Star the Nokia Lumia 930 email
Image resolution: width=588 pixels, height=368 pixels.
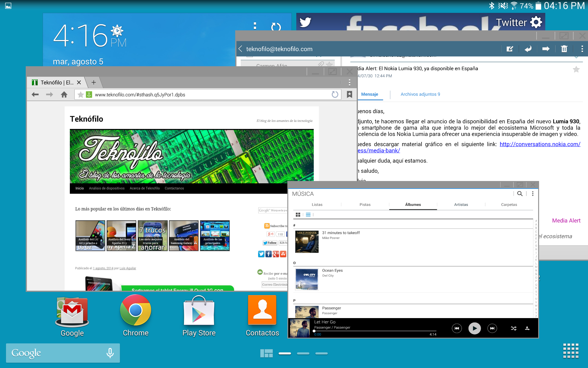point(576,70)
